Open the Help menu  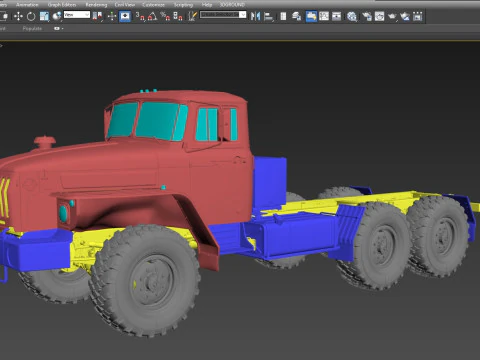tap(207, 4)
